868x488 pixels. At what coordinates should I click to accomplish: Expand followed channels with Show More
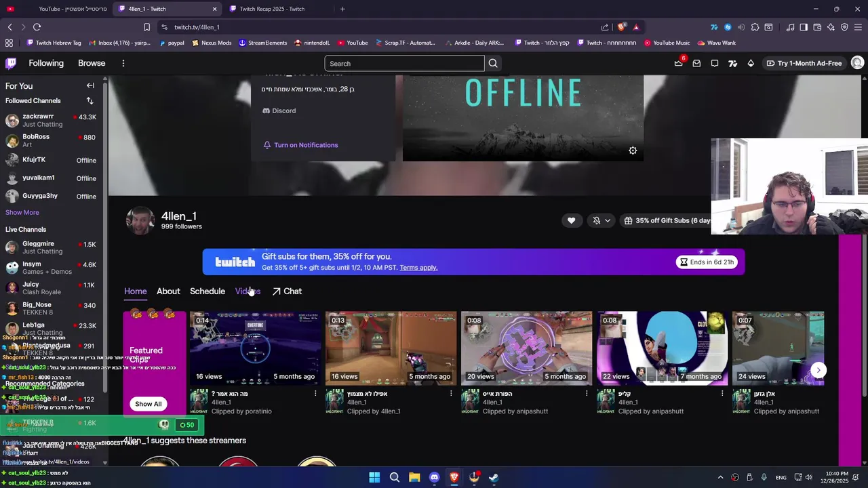[22, 213]
